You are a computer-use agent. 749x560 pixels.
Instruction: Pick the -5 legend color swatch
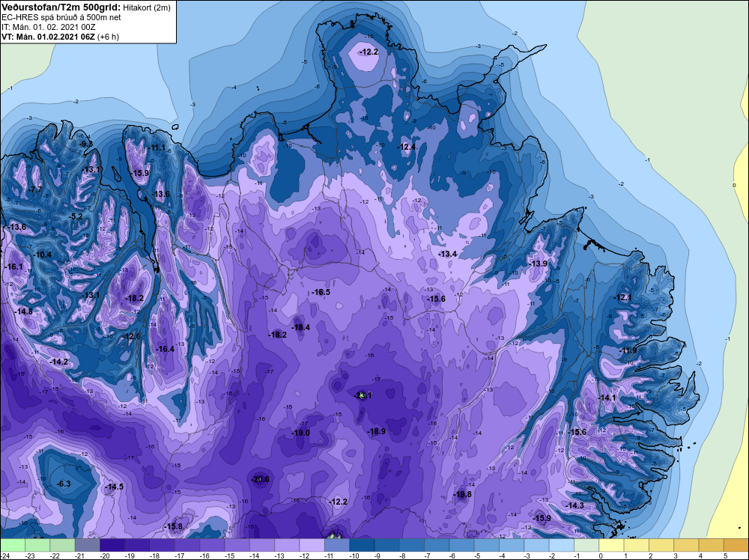(x=486, y=545)
